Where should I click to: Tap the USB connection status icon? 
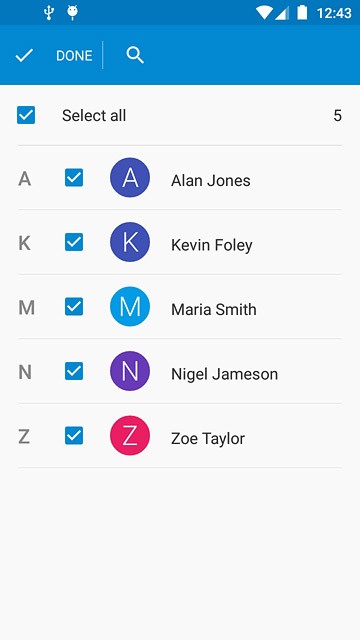click(x=49, y=13)
